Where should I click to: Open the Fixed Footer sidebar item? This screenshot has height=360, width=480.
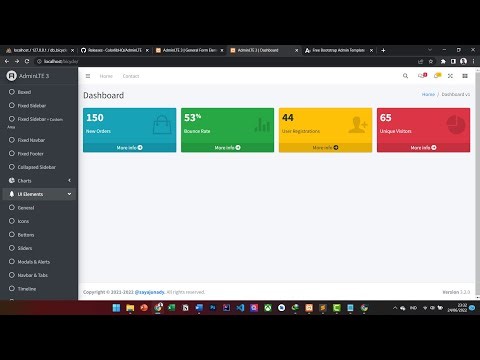point(40,154)
